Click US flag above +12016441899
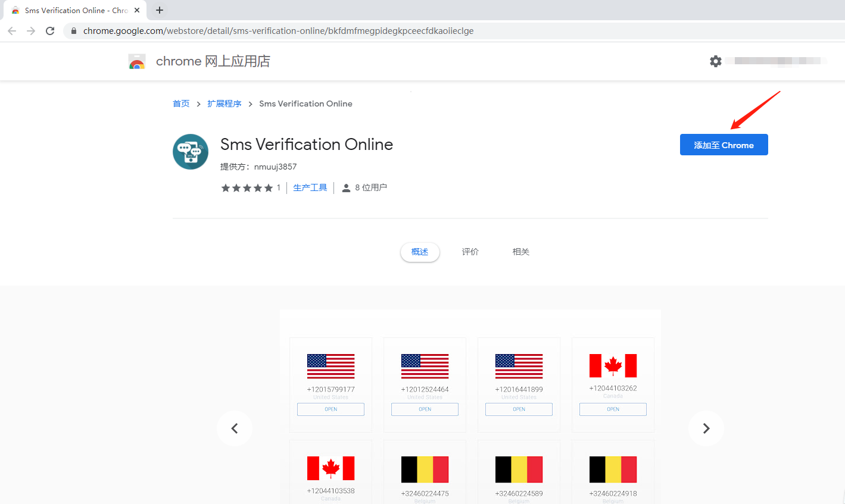845x504 pixels. [519, 366]
